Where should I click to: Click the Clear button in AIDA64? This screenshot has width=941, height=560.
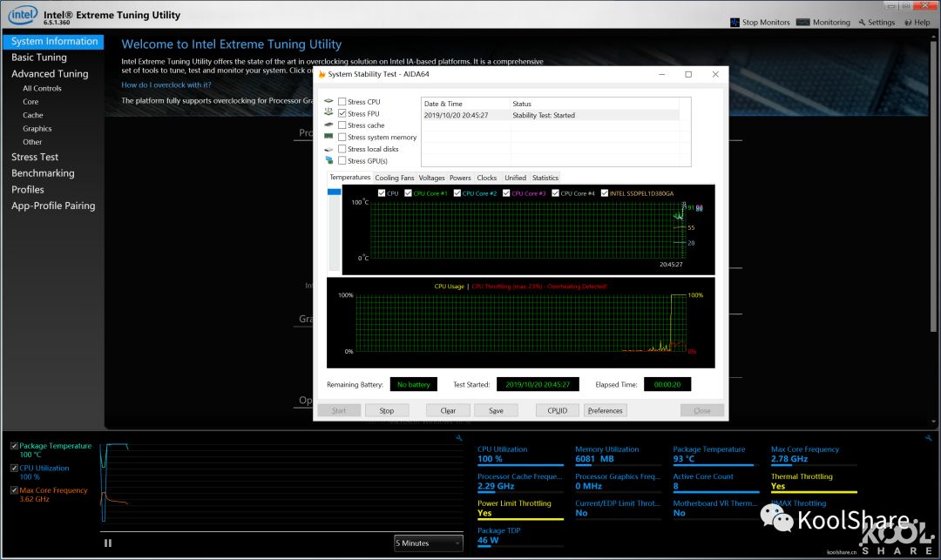pyautogui.click(x=448, y=411)
